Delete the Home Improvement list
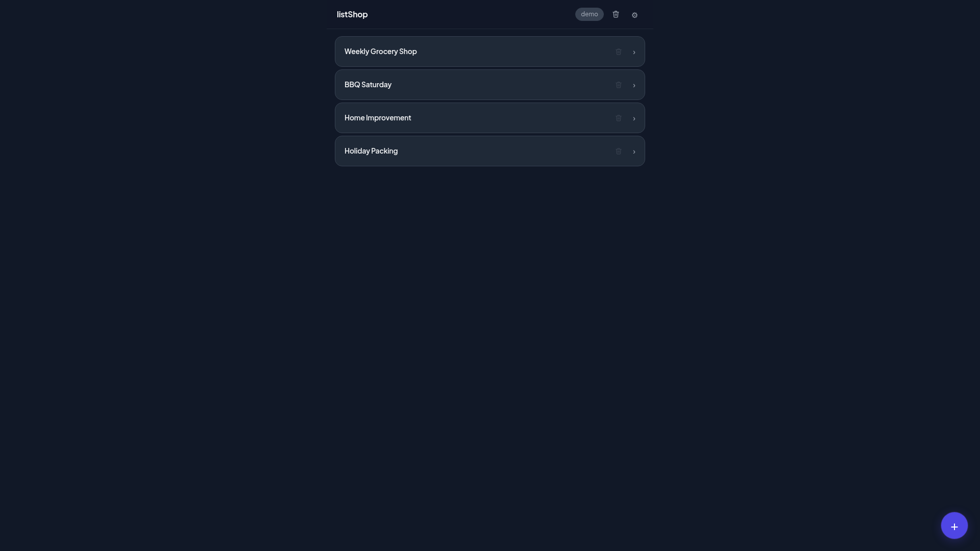 (618, 118)
